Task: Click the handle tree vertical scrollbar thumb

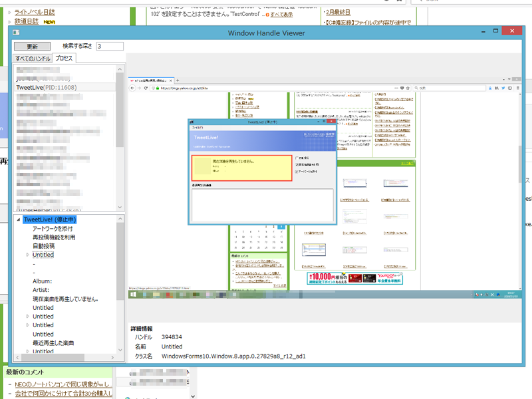Action: point(120,261)
